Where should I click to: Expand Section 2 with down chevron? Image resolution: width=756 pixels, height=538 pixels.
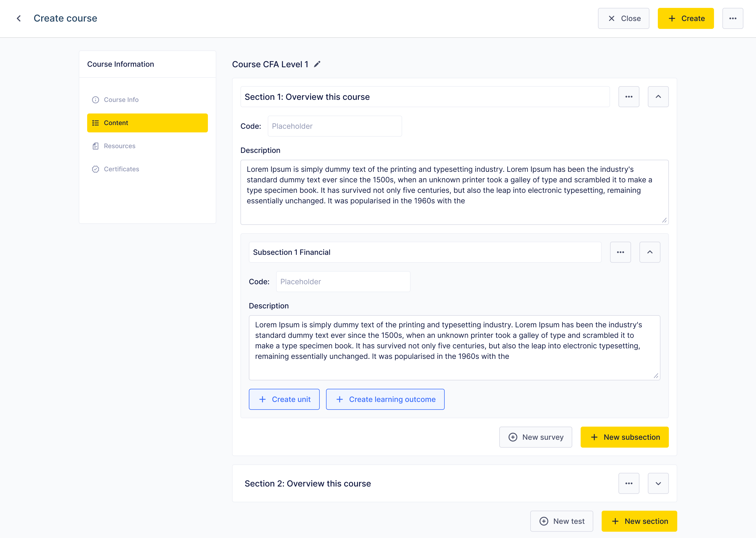coord(658,483)
